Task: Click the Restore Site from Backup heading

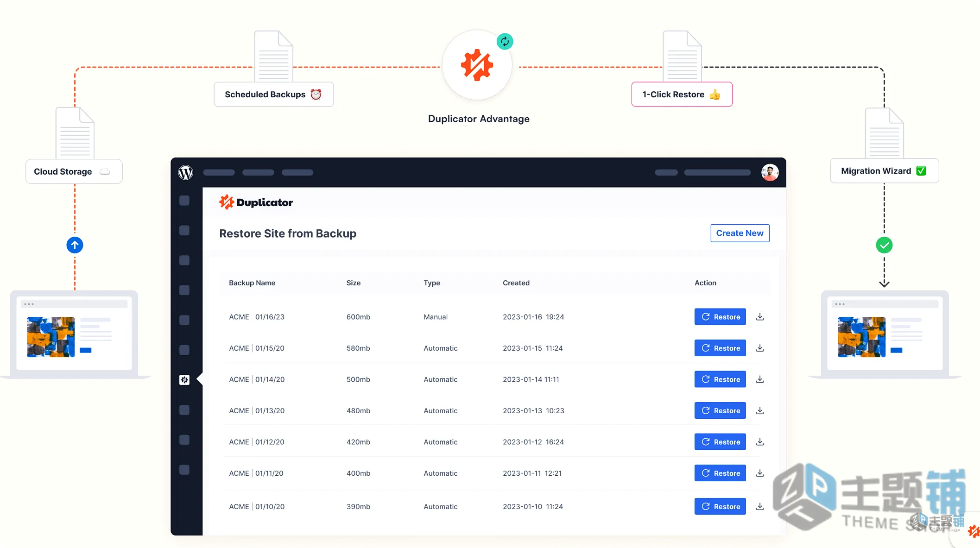Action: [288, 233]
